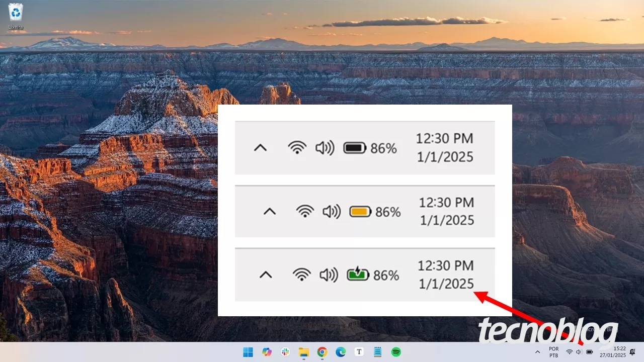The width and height of the screenshot is (644, 362).
Task: Click the speaker icon in the black battery row
Action: 325,148
